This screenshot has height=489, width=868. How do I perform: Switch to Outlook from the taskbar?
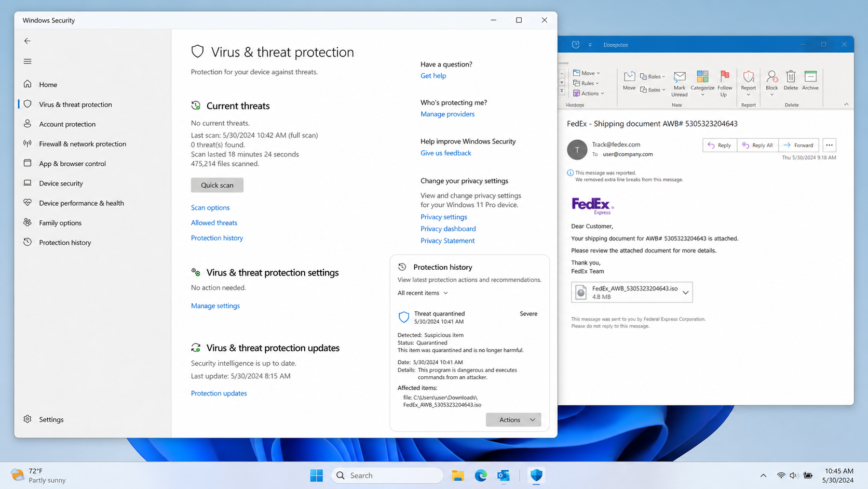coord(504,475)
